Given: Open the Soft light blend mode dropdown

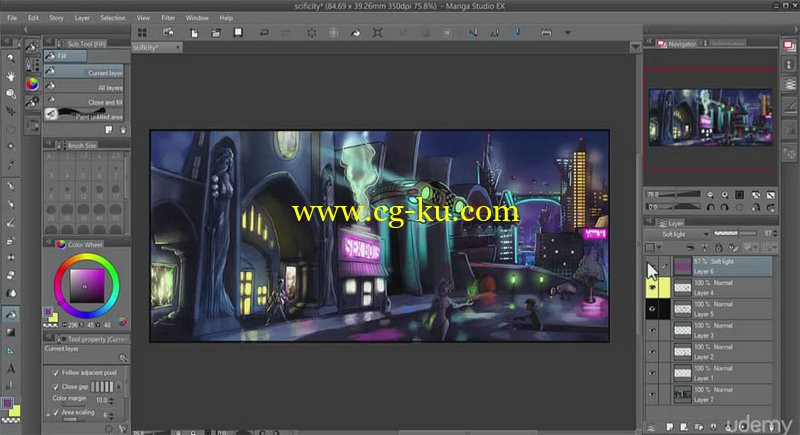Looking at the screenshot, I should [x=677, y=234].
